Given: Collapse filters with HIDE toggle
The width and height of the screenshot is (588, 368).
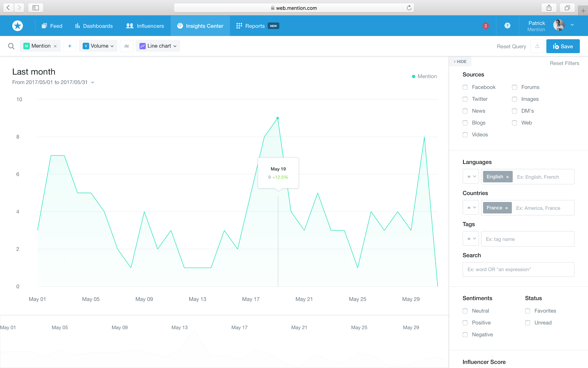Looking at the screenshot, I should [x=460, y=61].
